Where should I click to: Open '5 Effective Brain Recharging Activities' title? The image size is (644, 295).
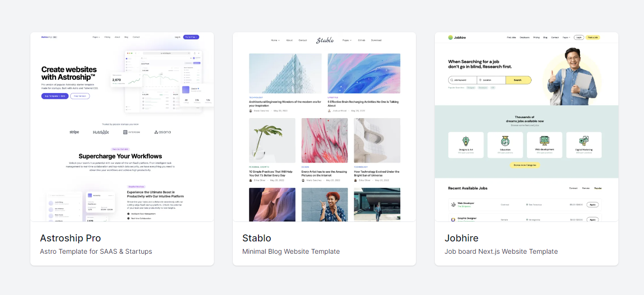pos(363,103)
